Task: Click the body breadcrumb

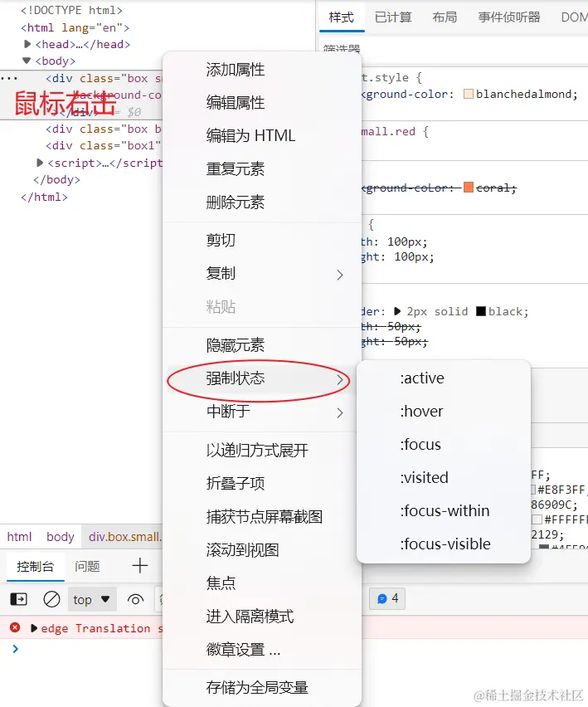Action: pos(61,537)
